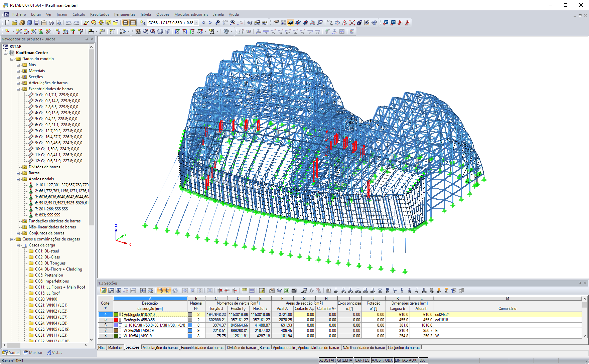The height and width of the screenshot is (364, 589).
Task: Switch to the Apoios nodais table tab
Action: (284, 348)
